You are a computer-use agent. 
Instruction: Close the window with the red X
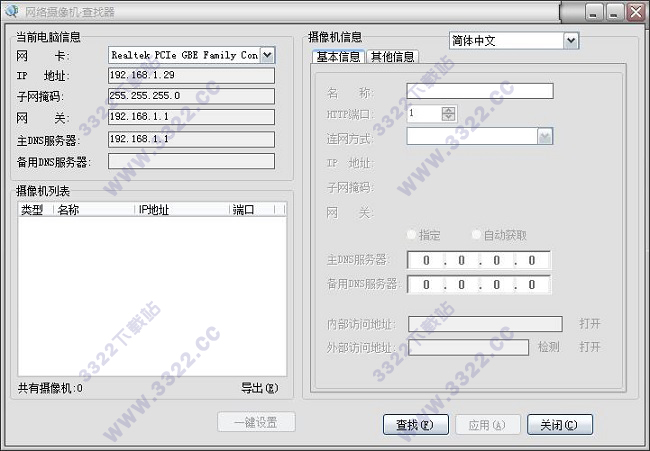636,12
